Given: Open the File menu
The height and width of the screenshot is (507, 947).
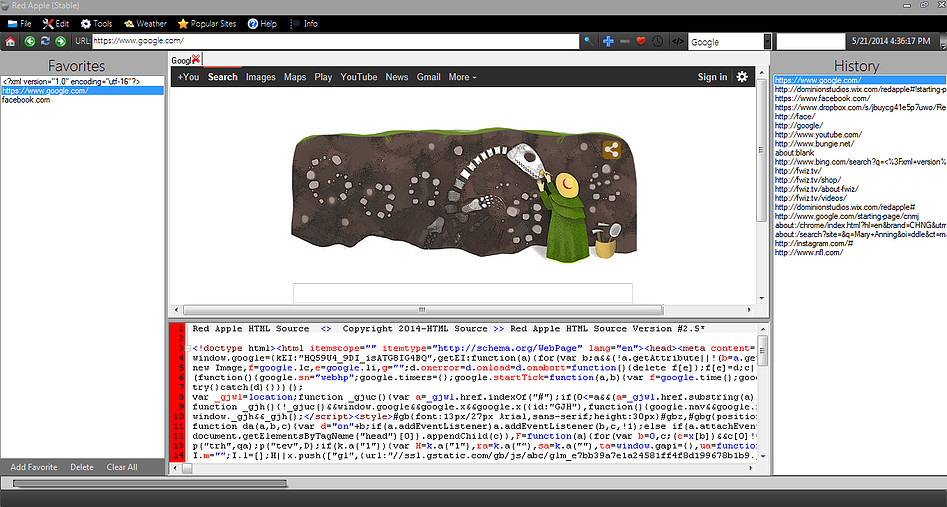Looking at the screenshot, I should (x=20, y=24).
